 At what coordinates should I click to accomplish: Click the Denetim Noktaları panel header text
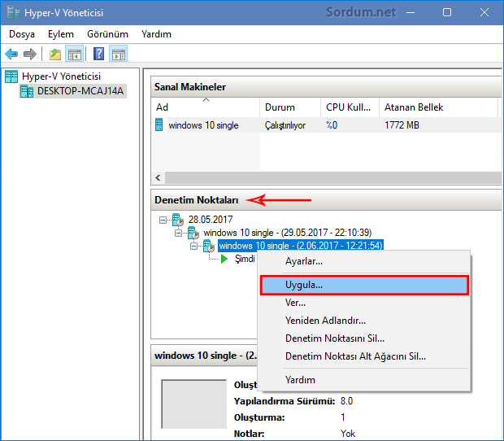coord(197,200)
